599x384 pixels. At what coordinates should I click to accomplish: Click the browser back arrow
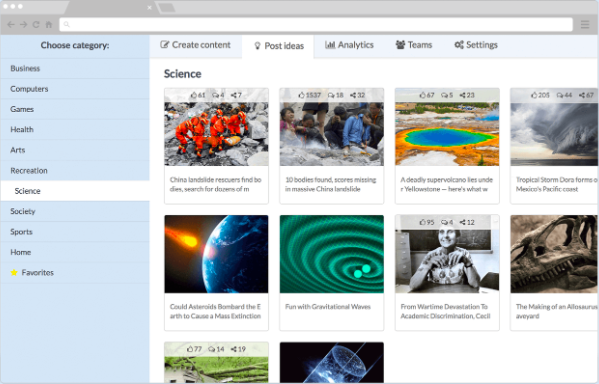click(11, 24)
